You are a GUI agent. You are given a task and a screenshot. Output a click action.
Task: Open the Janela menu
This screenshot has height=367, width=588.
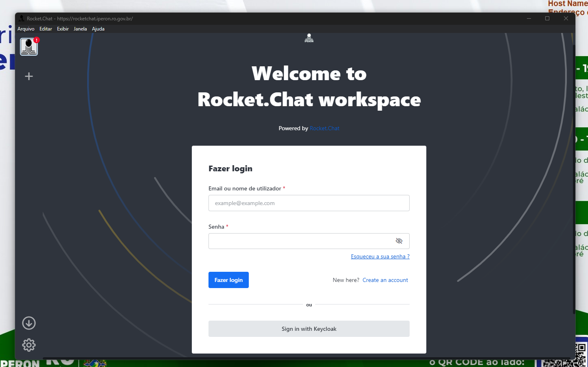80,29
